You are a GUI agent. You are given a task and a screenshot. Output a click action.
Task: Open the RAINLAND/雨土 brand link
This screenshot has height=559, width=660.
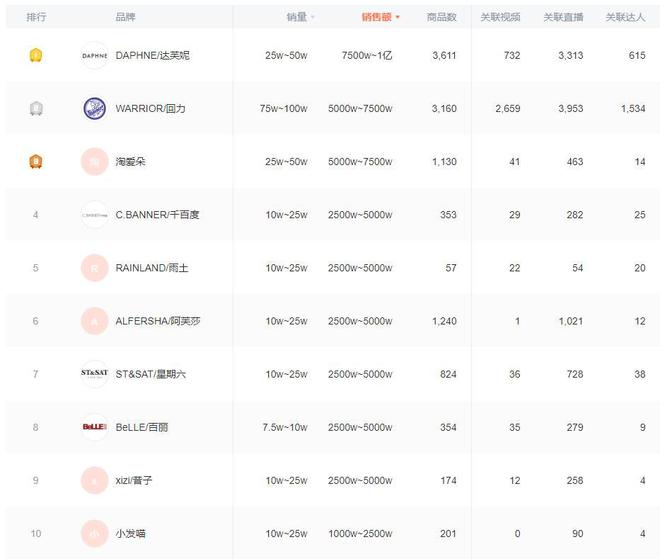tap(152, 268)
